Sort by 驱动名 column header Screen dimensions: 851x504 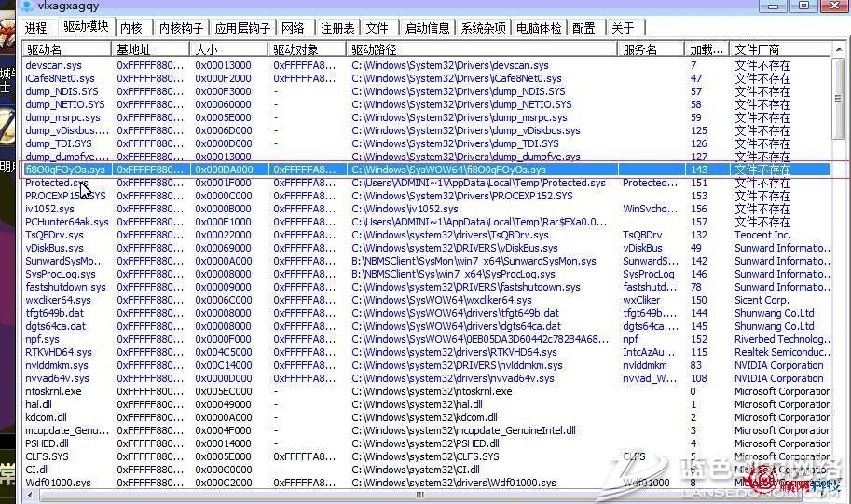coord(65,48)
